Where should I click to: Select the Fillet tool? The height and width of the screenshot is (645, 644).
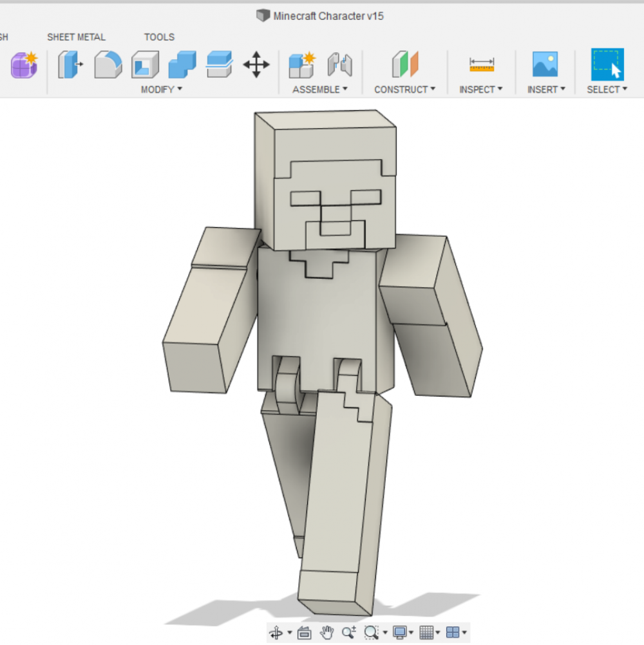(x=108, y=64)
